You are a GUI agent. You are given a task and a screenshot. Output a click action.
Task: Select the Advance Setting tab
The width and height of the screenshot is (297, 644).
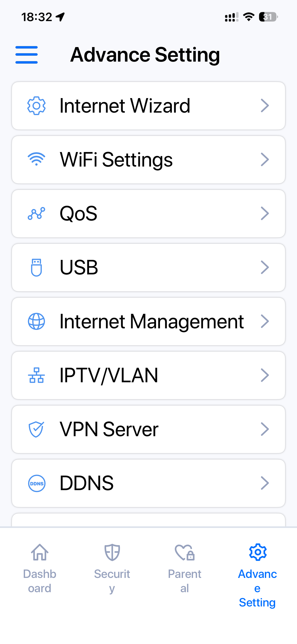(257, 574)
